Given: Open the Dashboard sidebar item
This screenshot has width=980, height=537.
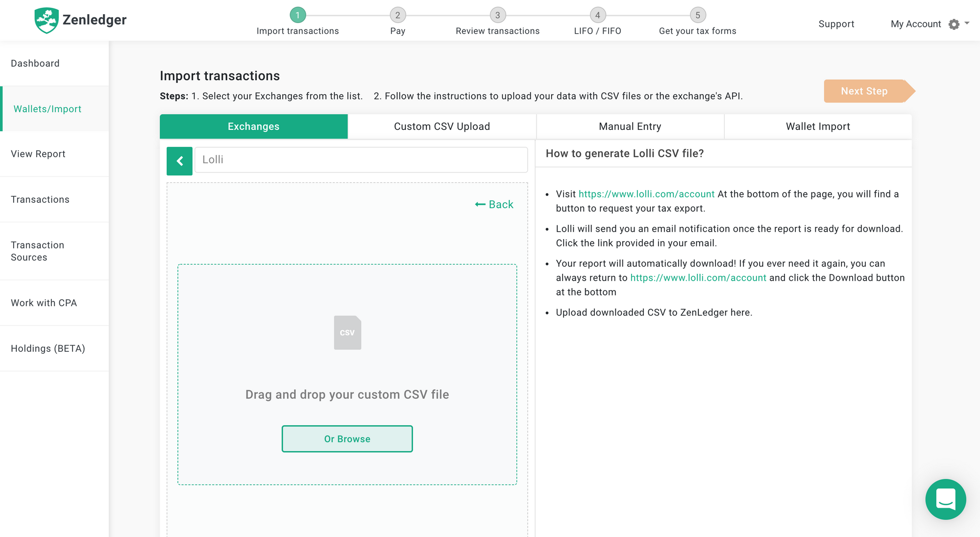Looking at the screenshot, I should tap(54, 63).
